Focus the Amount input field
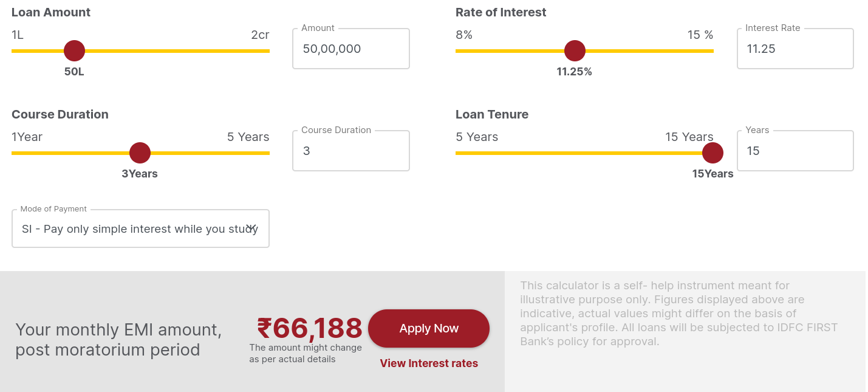Screen dimensions: 868x392 pyautogui.click(x=351, y=49)
